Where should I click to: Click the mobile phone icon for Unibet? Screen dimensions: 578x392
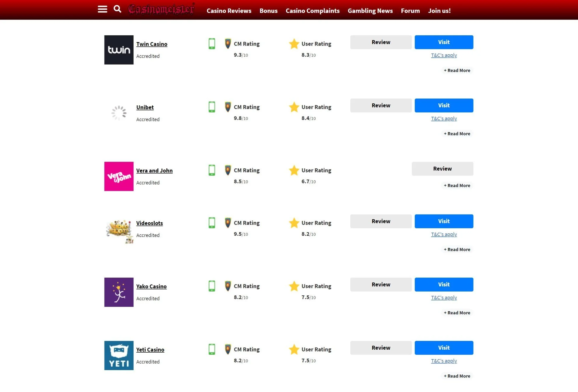pyautogui.click(x=212, y=107)
